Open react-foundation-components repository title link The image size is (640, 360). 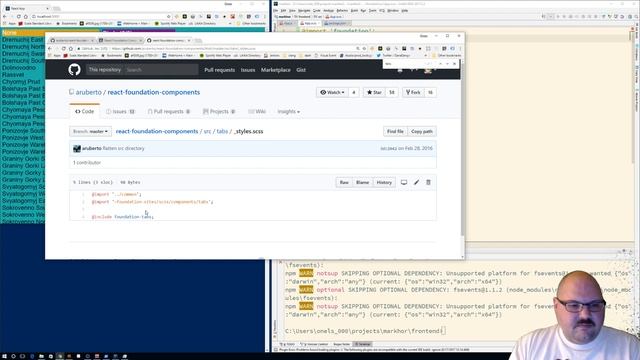click(x=154, y=92)
